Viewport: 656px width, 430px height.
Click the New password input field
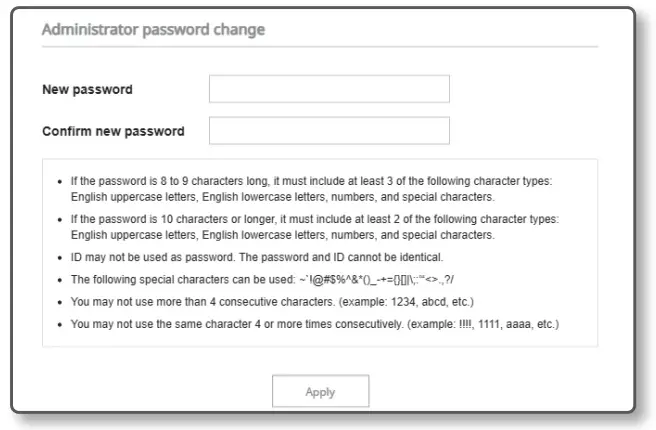[x=329, y=89]
